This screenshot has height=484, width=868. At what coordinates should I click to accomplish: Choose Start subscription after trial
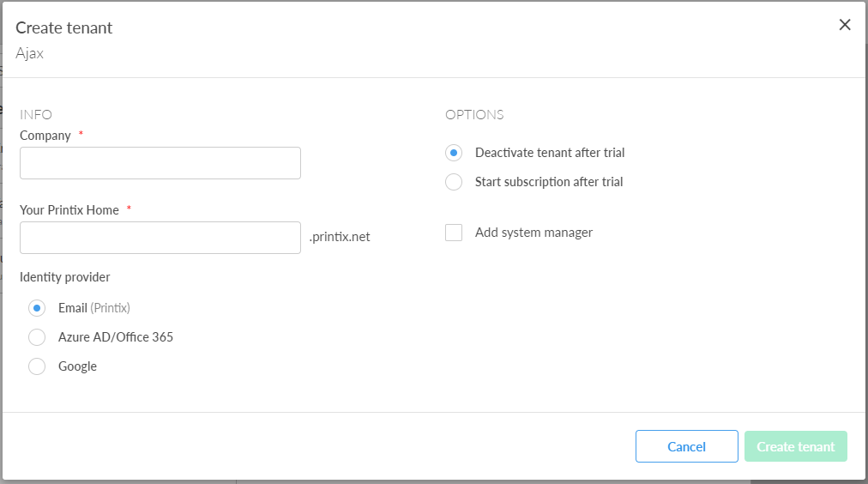pos(454,182)
